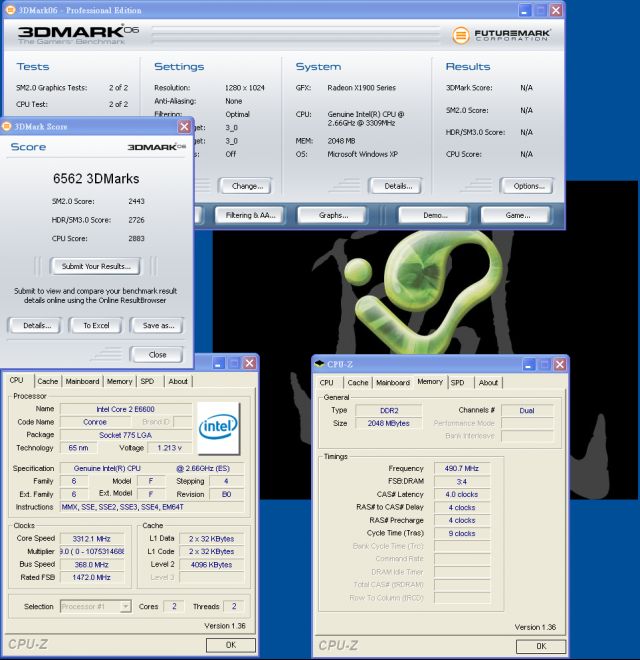Viewport: 640px width, 660px height.
Task: Select SPD tab in left CPU-Z window
Action: tap(147, 381)
